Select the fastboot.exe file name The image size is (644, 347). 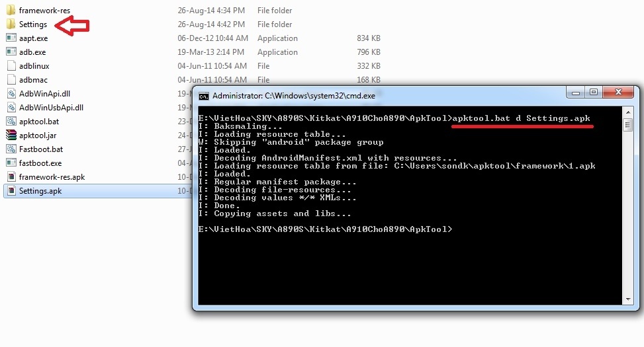click(x=40, y=163)
